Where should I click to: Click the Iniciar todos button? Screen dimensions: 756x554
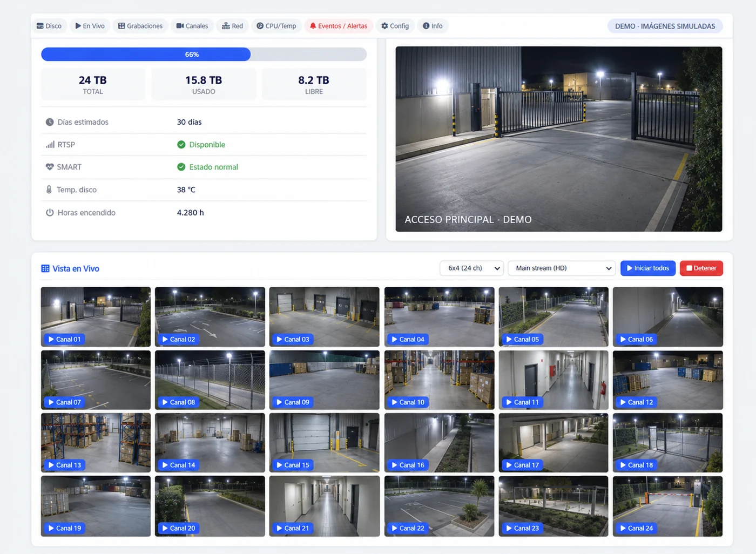[648, 268]
